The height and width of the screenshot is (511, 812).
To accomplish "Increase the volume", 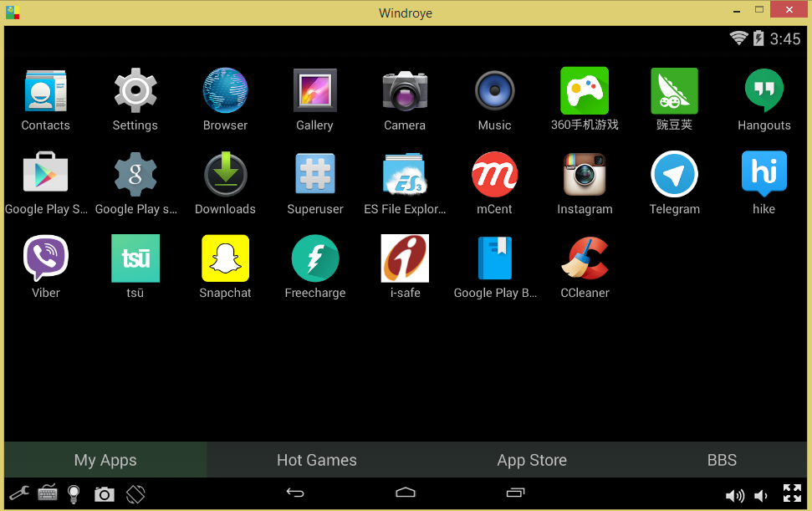I will pos(735,493).
